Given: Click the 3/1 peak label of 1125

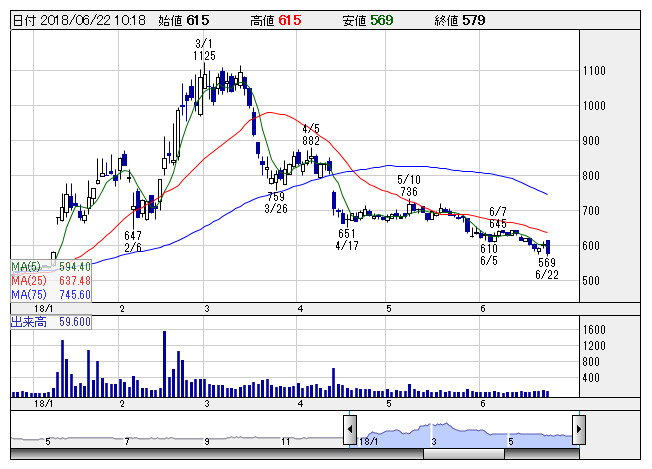Looking at the screenshot, I should click(x=205, y=50).
